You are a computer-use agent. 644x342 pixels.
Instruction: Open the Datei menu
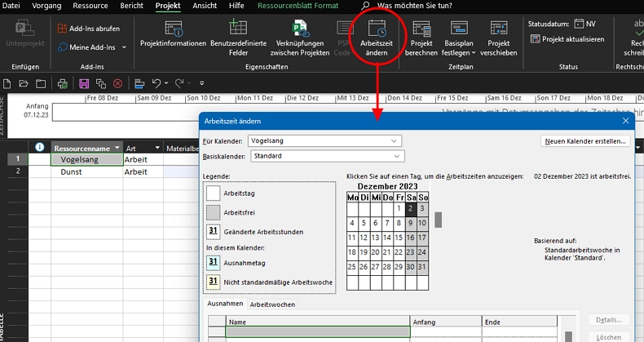(x=11, y=6)
